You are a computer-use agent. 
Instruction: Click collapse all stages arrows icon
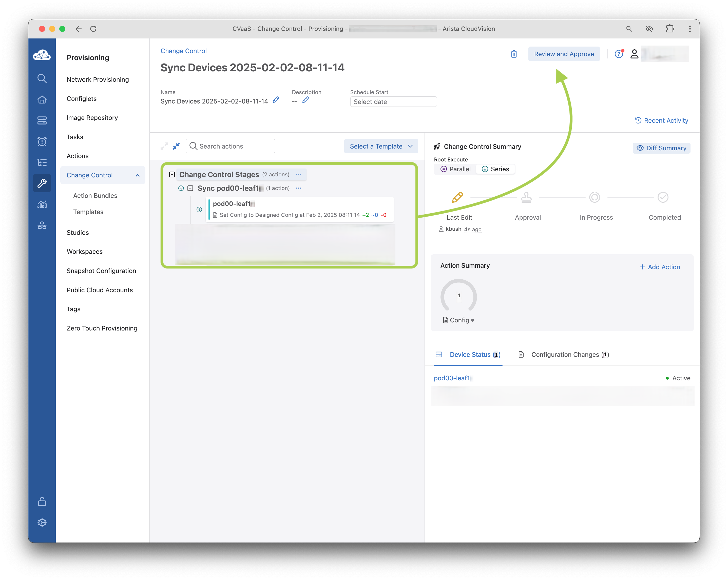tap(176, 146)
